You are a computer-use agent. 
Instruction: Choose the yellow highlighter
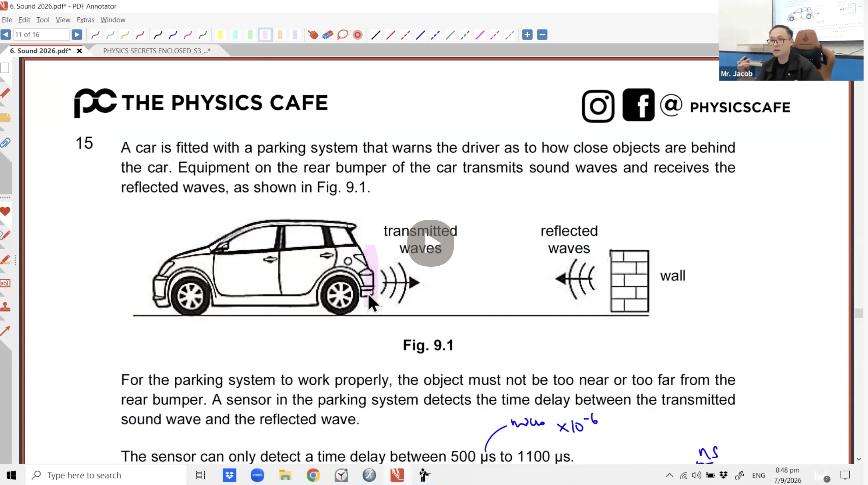click(220, 35)
